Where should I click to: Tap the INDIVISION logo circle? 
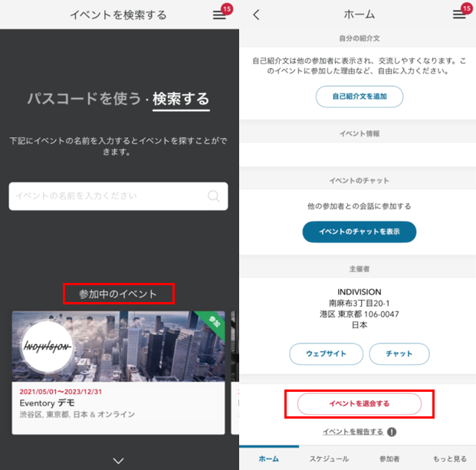47,347
